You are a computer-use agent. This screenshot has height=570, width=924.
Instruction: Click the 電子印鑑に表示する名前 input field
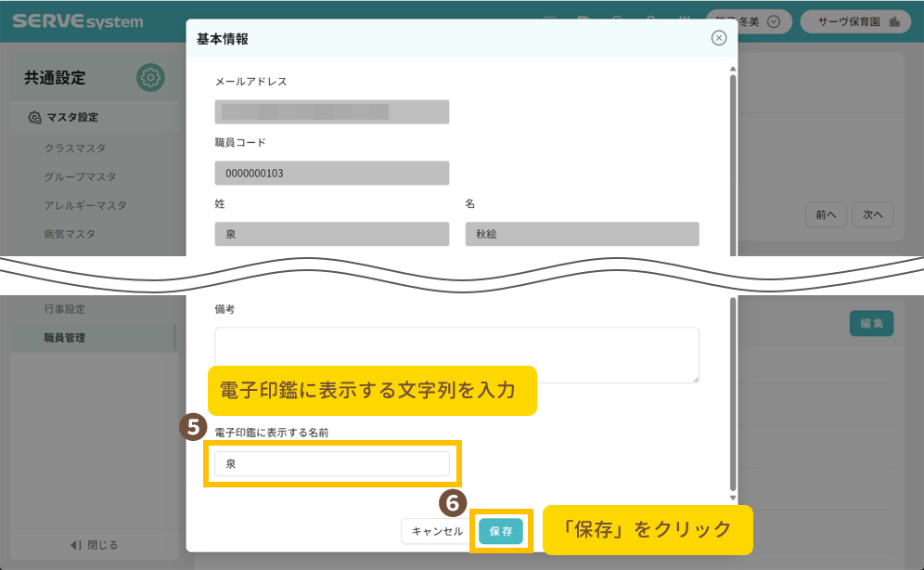(x=331, y=463)
